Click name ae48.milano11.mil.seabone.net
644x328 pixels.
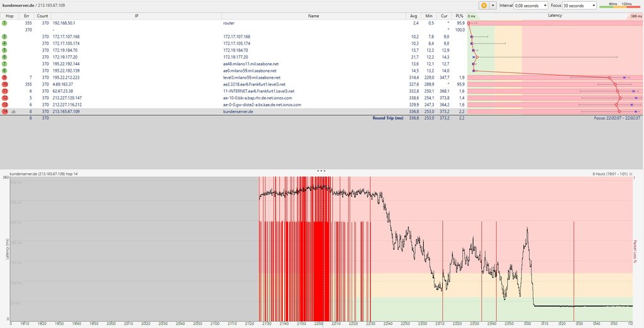point(251,64)
